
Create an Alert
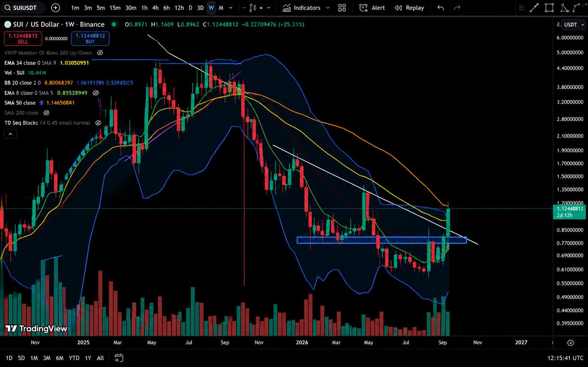pos(372,8)
